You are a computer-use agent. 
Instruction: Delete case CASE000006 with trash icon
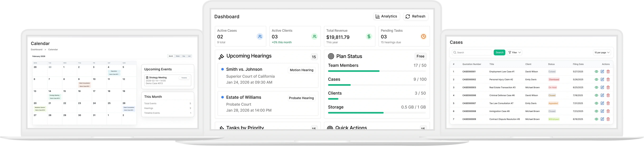coord(608,95)
